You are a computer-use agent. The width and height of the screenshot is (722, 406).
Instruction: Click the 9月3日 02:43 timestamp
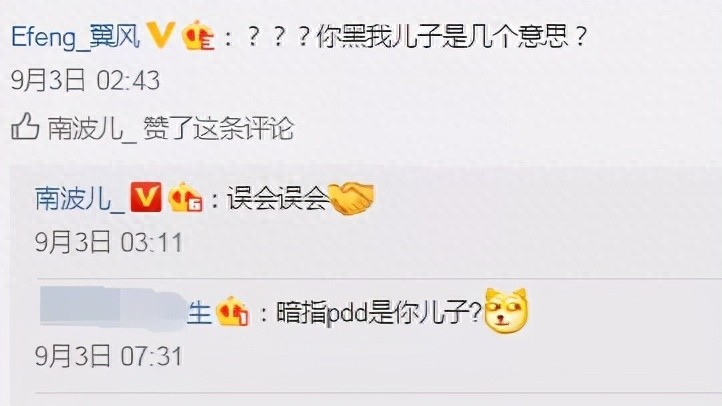(x=85, y=81)
